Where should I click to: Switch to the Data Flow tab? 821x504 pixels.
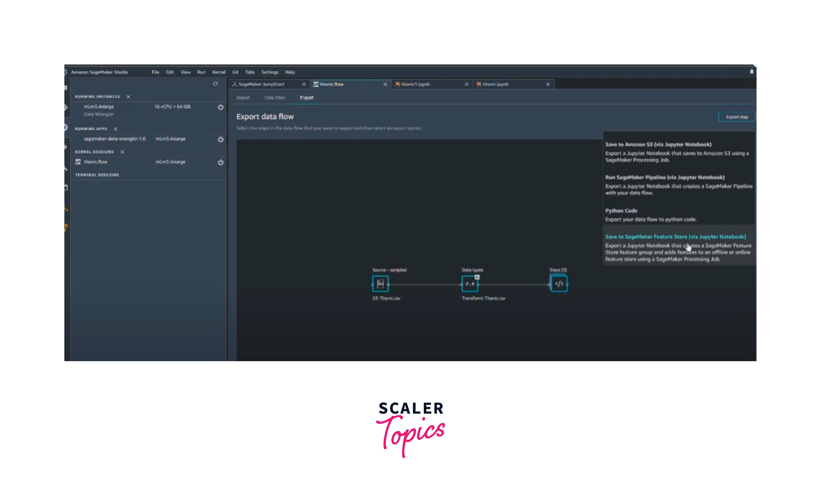(x=275, y=98)
